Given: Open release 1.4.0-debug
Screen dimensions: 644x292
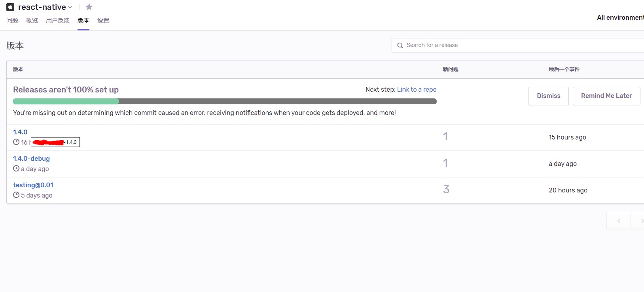Looking at the screenshot, I should 31,158.
